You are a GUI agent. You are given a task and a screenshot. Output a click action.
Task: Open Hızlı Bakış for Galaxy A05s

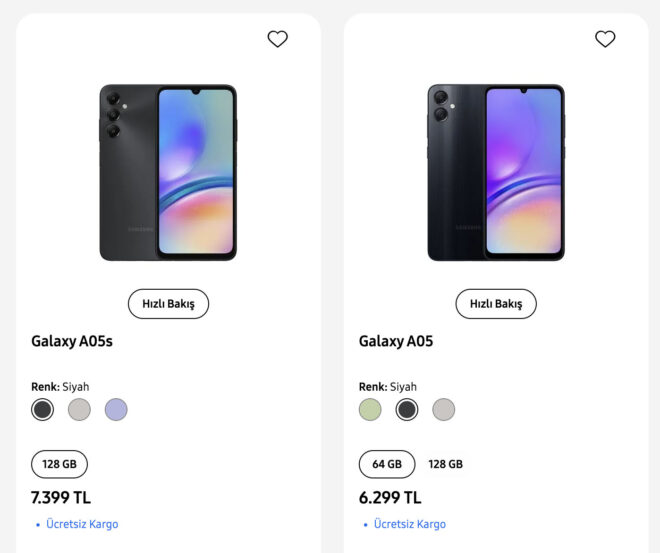(168, 304)
